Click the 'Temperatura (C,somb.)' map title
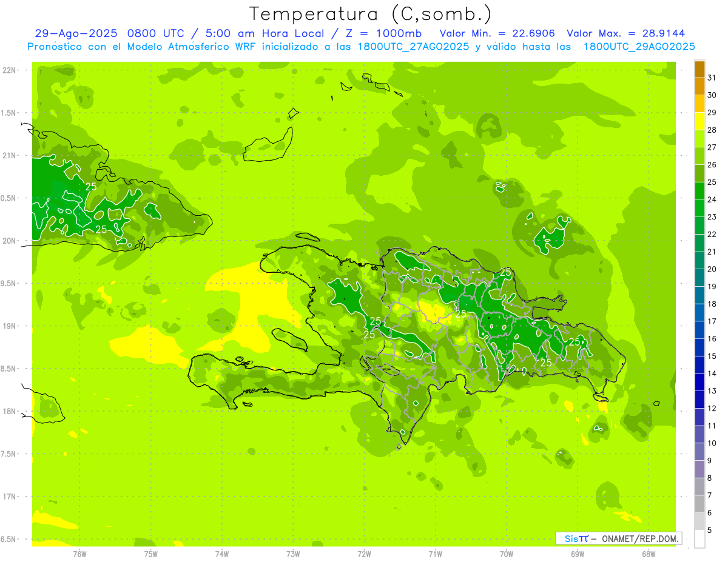The image size is (728, 562). click(x=371, y=14)
